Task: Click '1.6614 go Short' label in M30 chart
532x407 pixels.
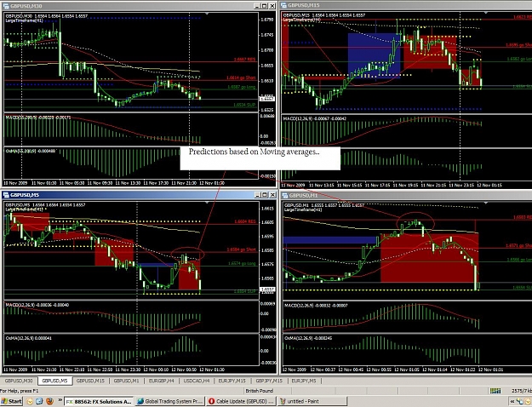Action: click(241, 77)
